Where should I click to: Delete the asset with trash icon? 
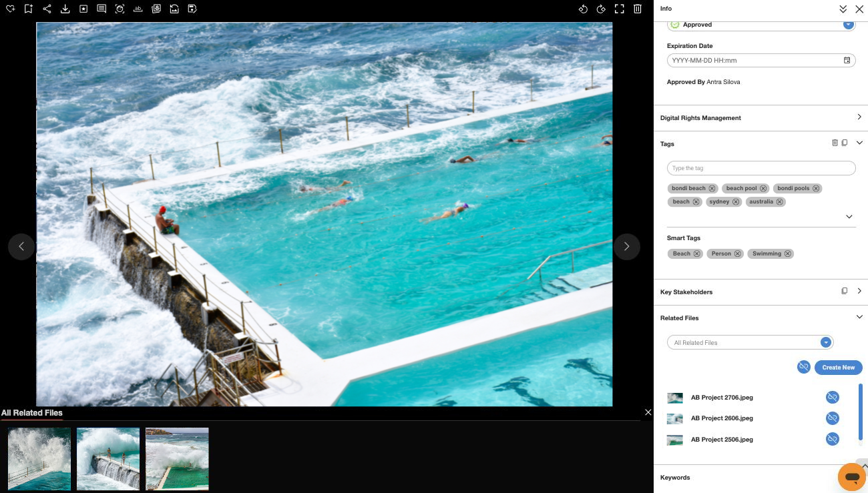click(638, 9)
